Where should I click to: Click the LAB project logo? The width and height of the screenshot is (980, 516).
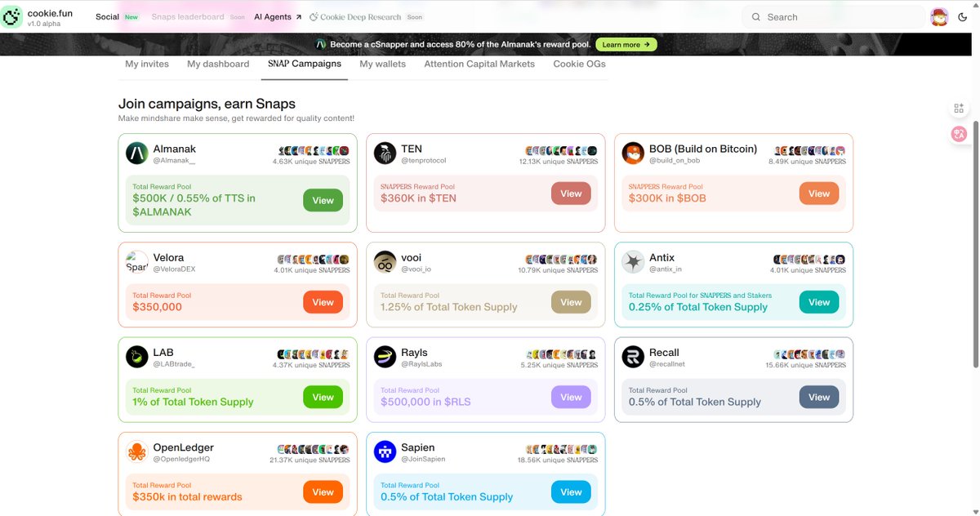136,357
